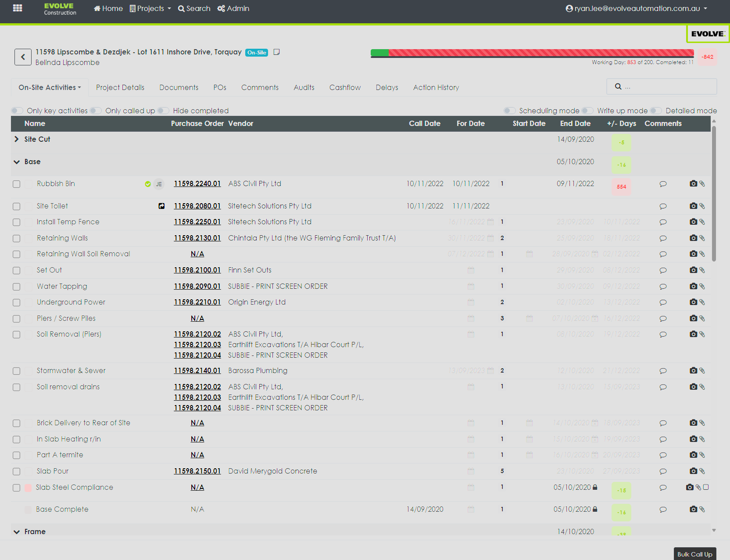
Task: Enable the Hide completed toggle
Action: coord(164,111)
